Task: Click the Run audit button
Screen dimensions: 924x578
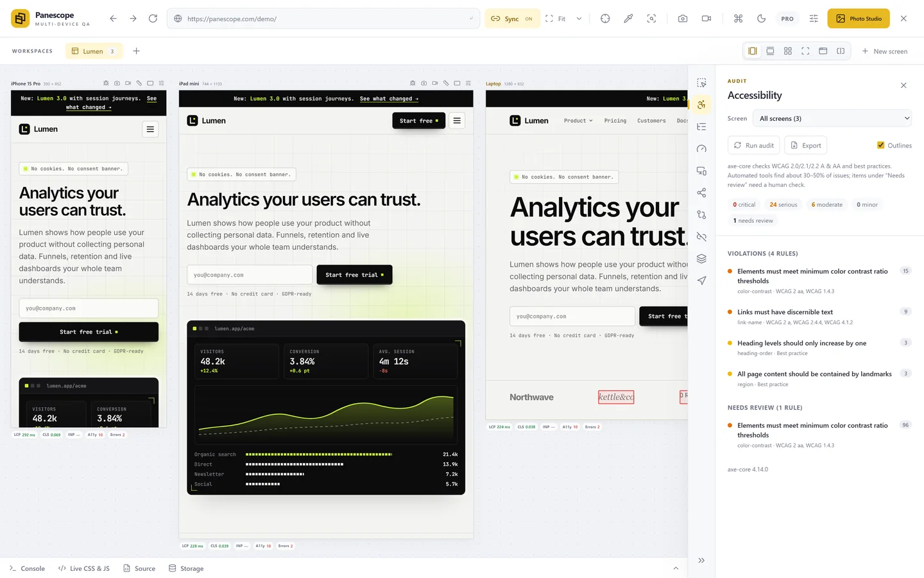Action: tap(754, 145)
